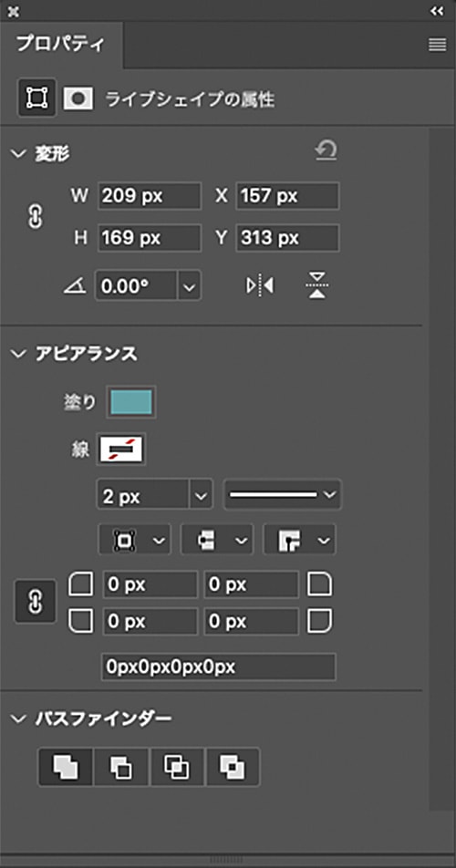Click the top-left corner radius icon
This screenshot has width=456, height=868.
[81, 584]
